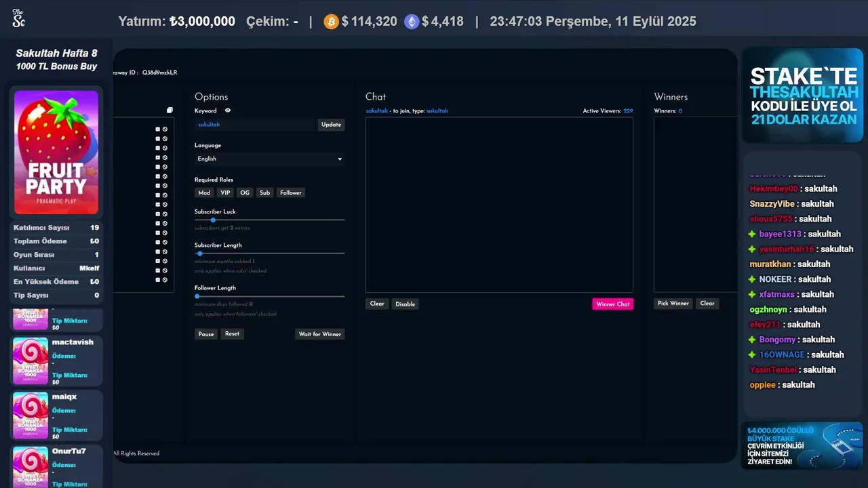Click inside the empty Chat box
The image size is (868, 488).
click(499, 205)
